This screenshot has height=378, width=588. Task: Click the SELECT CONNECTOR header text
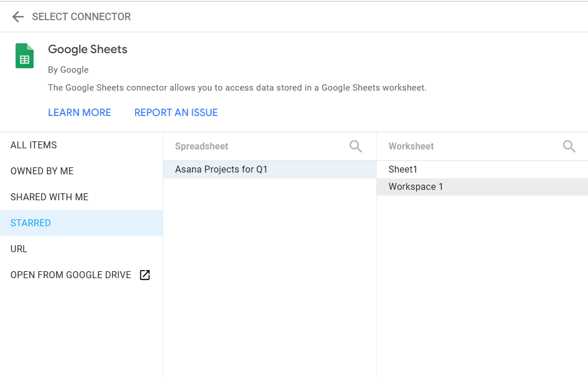tap(81, 16)
